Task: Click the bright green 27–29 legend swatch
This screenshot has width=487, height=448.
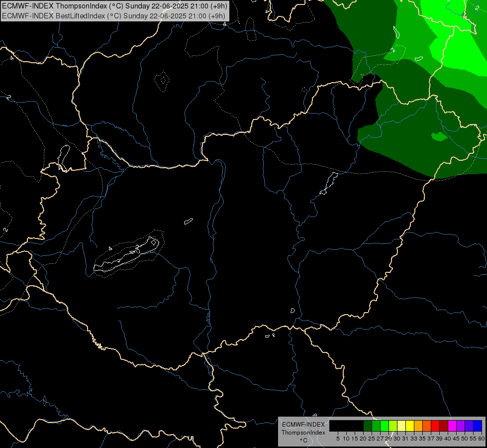Action: point(385,426)
